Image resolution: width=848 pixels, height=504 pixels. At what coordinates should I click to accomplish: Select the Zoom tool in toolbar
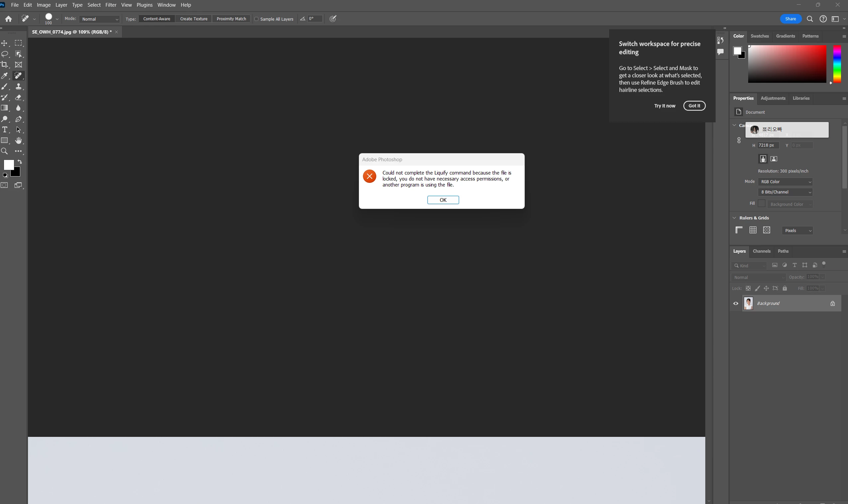click(x=4, y=151)
